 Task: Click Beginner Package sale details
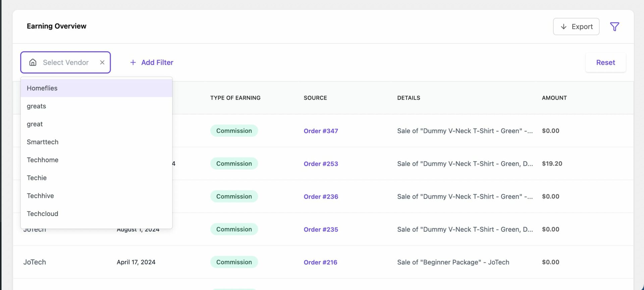point(453,262)
